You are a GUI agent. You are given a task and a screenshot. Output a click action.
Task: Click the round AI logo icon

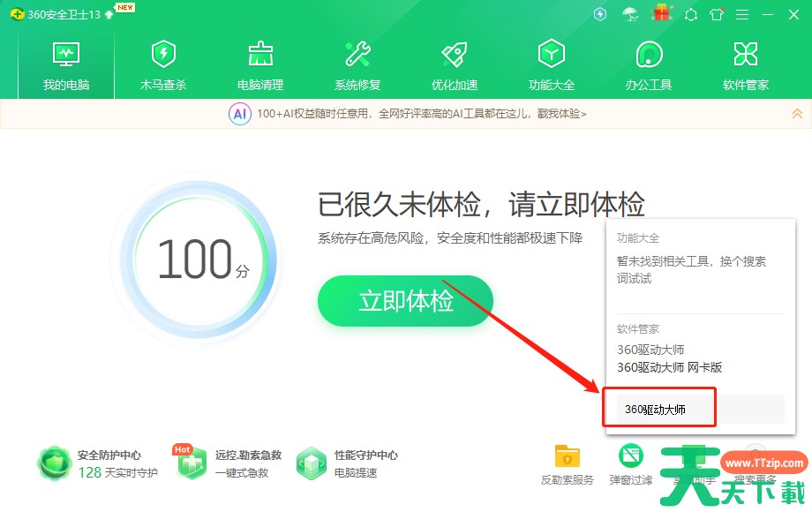pyautogui.click(x=240, y=113)
